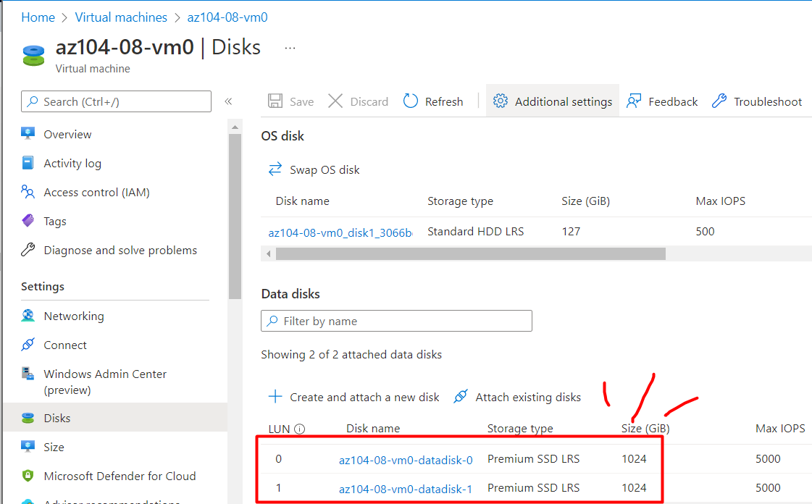Click the Microsoft Defender shield icon
The image size is (812, 504).
tap(28, 476)
